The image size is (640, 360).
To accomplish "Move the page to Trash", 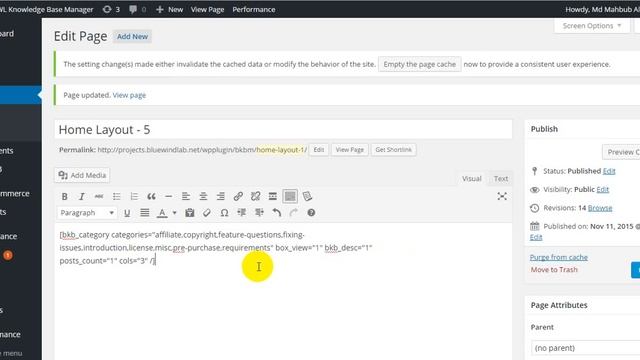I will [554, 269].
